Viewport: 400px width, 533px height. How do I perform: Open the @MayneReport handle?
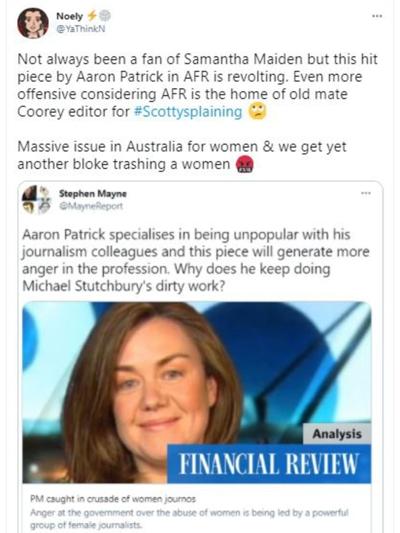(x=91, y=206)
